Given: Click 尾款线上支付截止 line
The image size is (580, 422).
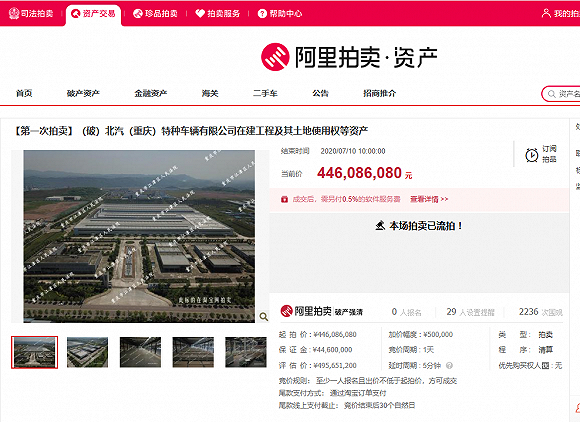Looking at the screenshot, I should [x=347, y=405].
